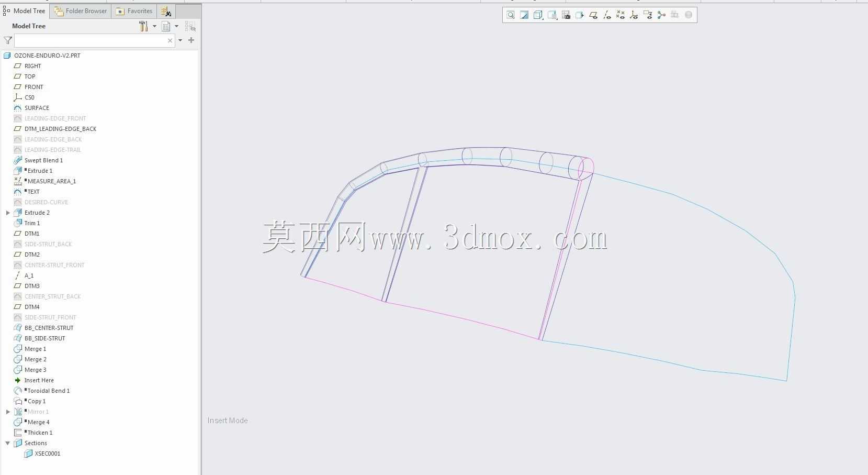Select the Thicken 1 feature

[x=40, y=433]
